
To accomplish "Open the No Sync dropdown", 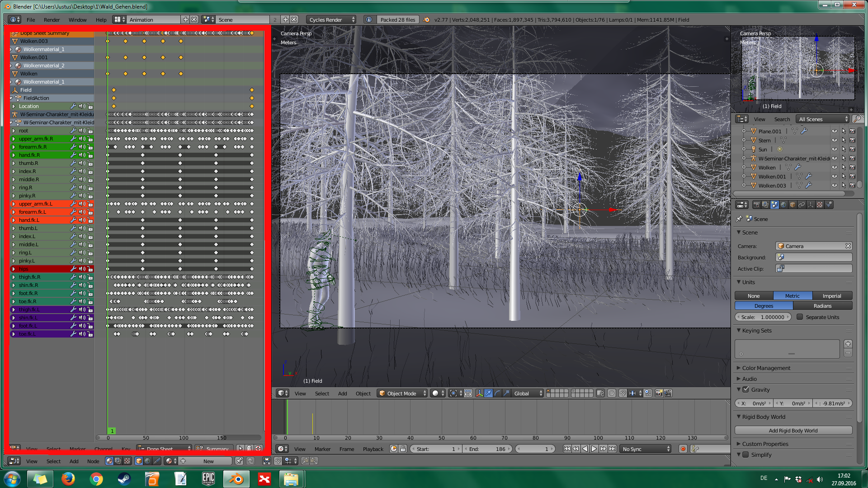I will [x=646, y=449].
